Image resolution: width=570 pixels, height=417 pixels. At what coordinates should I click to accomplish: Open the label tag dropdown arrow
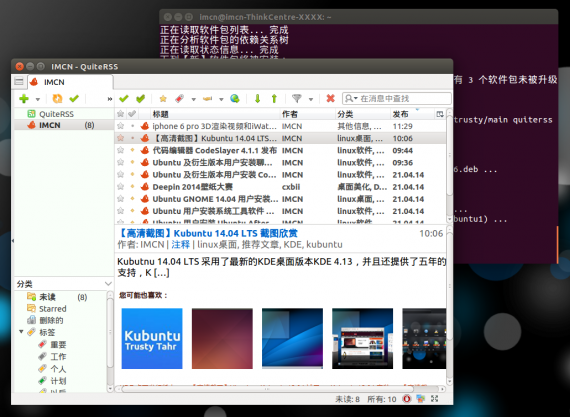pos(193,99)
